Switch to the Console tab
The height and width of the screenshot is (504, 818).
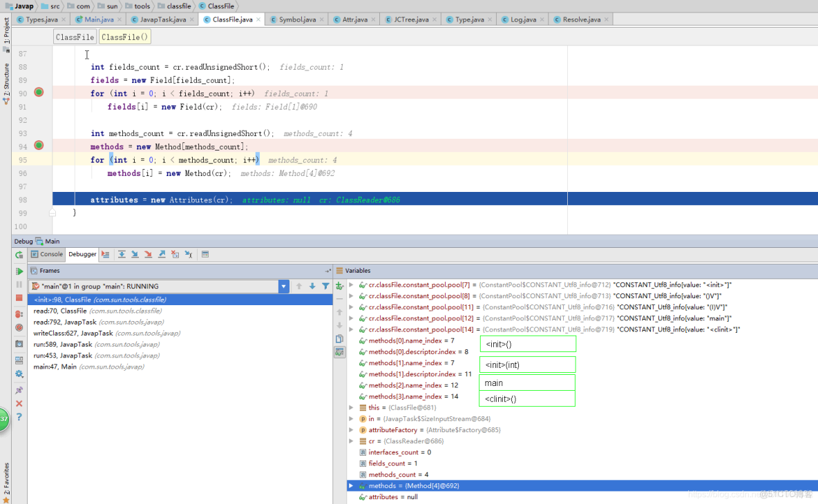pos(46,254)
